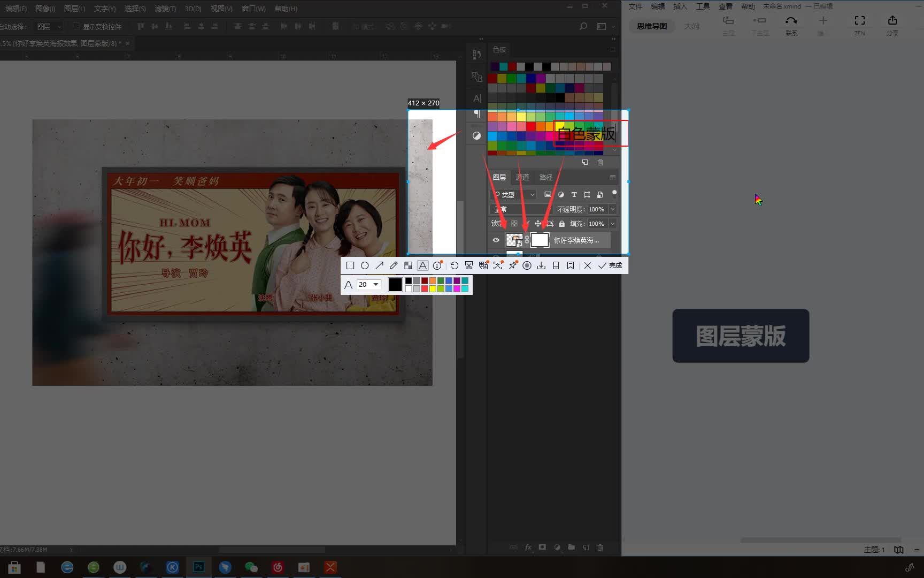Choose the arrow drawing tool

(379, 265)
